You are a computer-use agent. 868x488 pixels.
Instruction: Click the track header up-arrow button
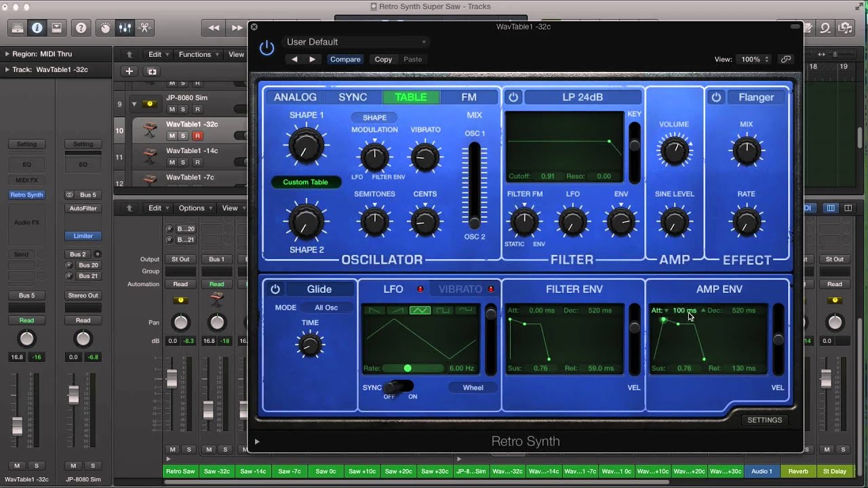tap(129, 54)
